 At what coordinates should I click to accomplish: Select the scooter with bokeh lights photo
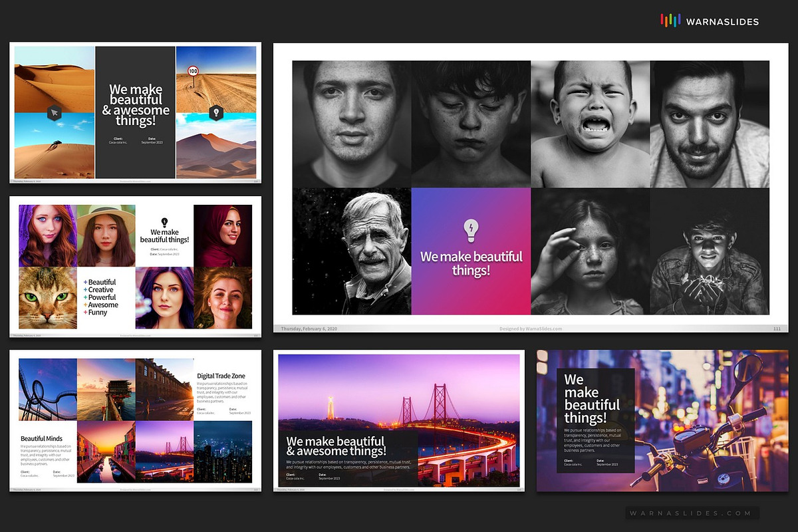point(663,420)
